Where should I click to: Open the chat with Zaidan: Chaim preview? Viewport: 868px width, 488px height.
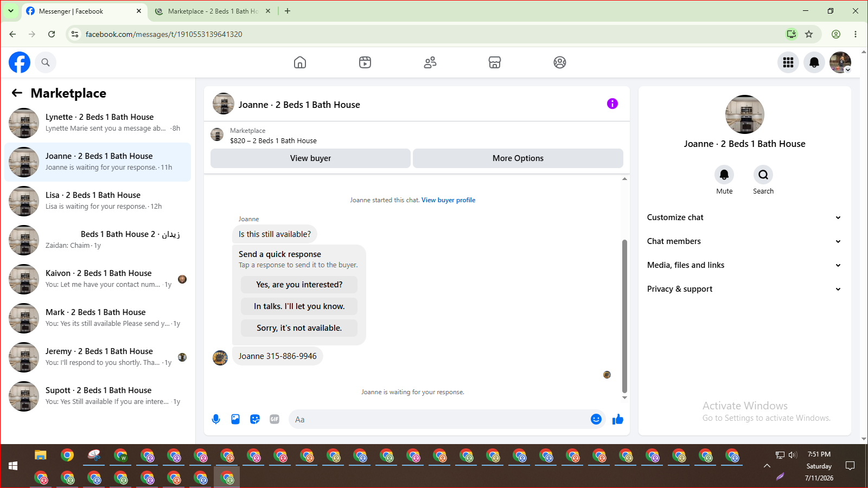(x=98, y=240)
